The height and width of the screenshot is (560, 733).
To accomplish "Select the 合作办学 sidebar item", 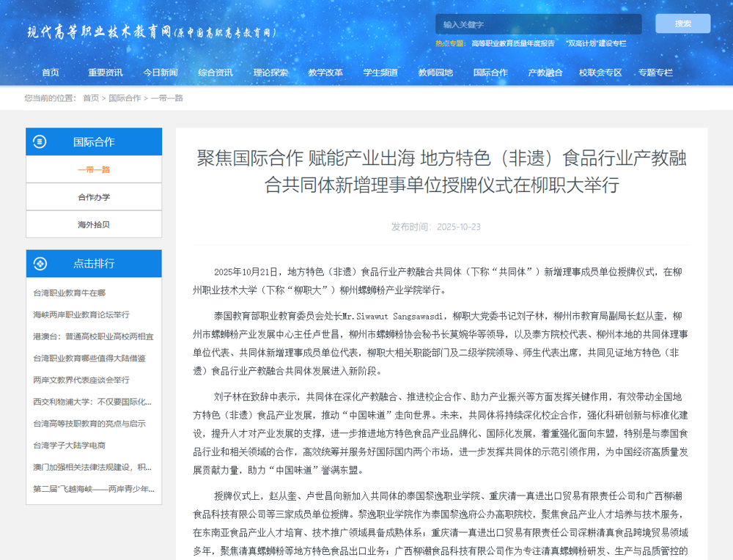I will 94,197.
